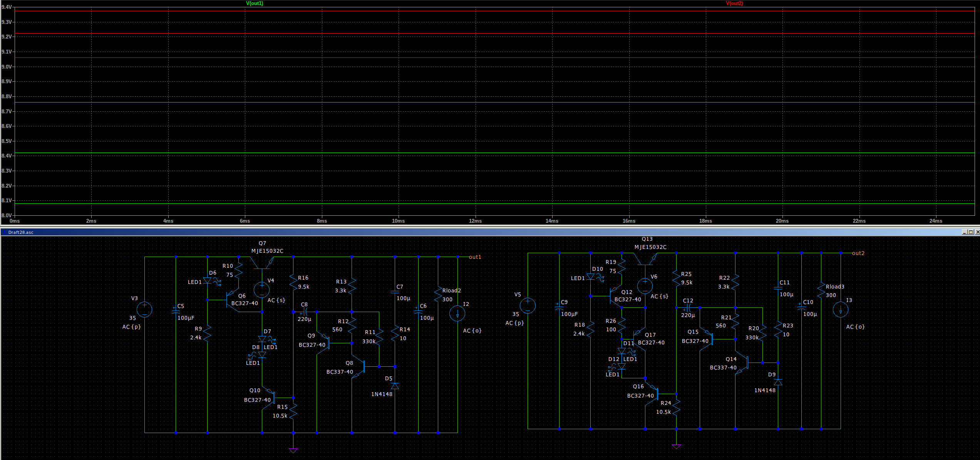Click the R26 value text 100
This screenshot has width=980, height=460.
[x=611, y=329]
